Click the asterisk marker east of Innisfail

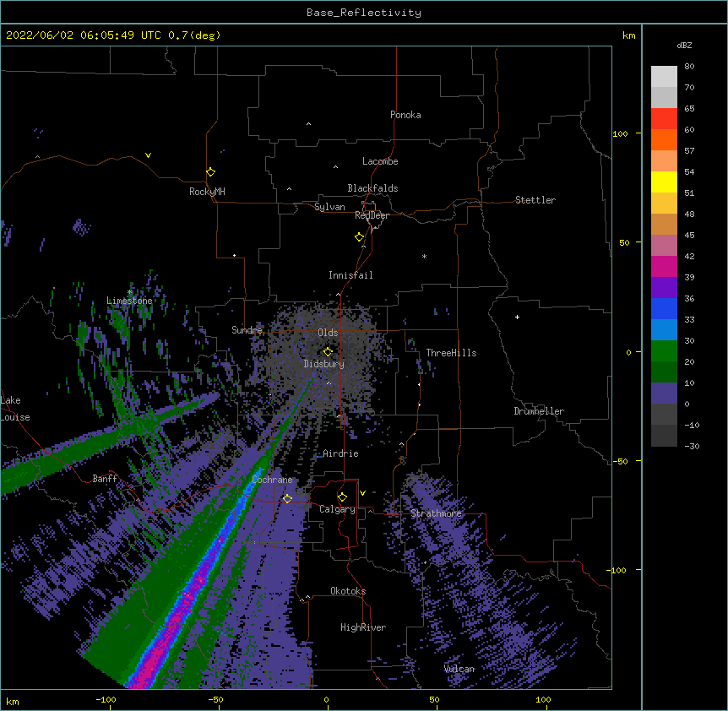(x=424, y=257)
